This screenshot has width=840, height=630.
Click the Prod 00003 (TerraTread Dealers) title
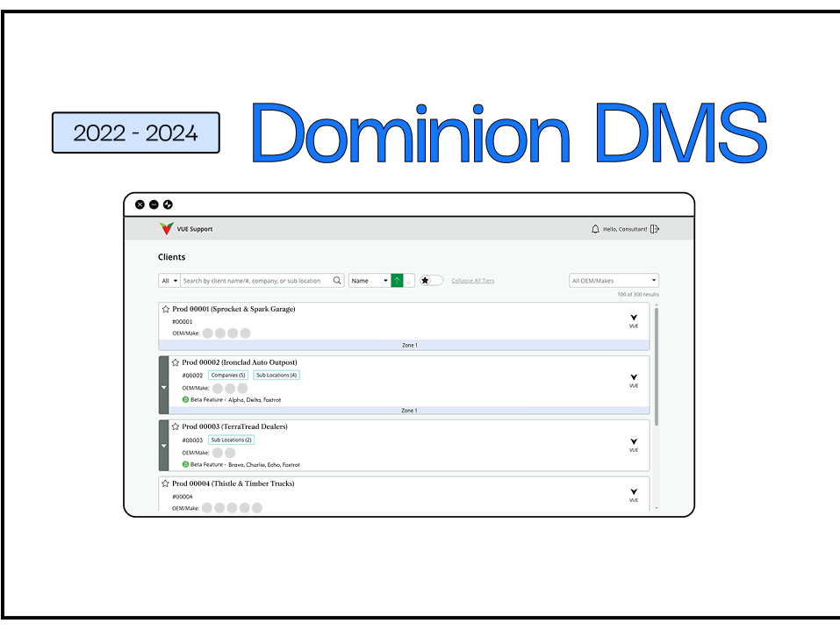click(x=234, y=427)
